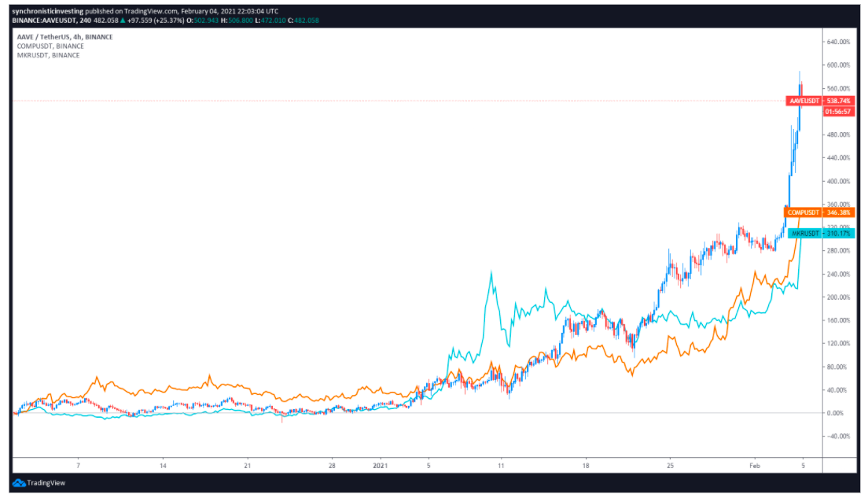Click the AAVE / TetherUS, 4h, BINANCE legend

pos(64,37)
